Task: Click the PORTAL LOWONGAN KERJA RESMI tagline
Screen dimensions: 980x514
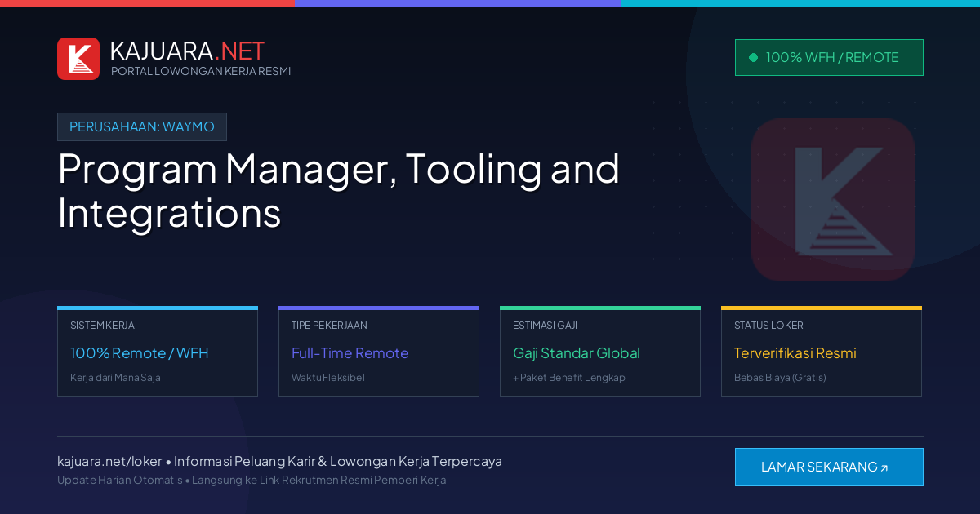Action: pyautogui.click(x=201, y=71)
